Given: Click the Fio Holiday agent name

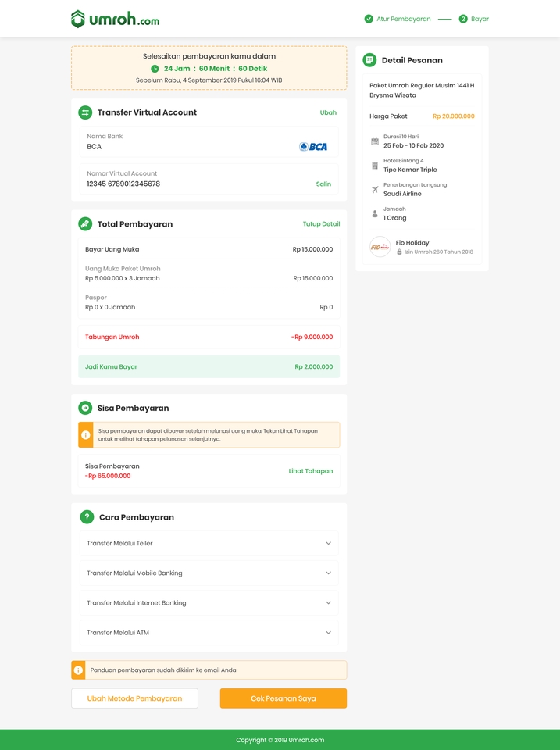Looking at the screenshot, I should tap(412, 243).
